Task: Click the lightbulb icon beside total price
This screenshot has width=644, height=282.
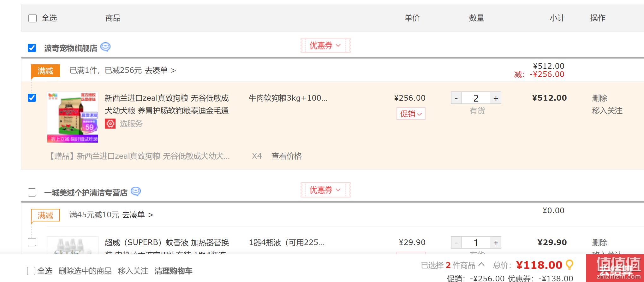Action: point(570,265)
